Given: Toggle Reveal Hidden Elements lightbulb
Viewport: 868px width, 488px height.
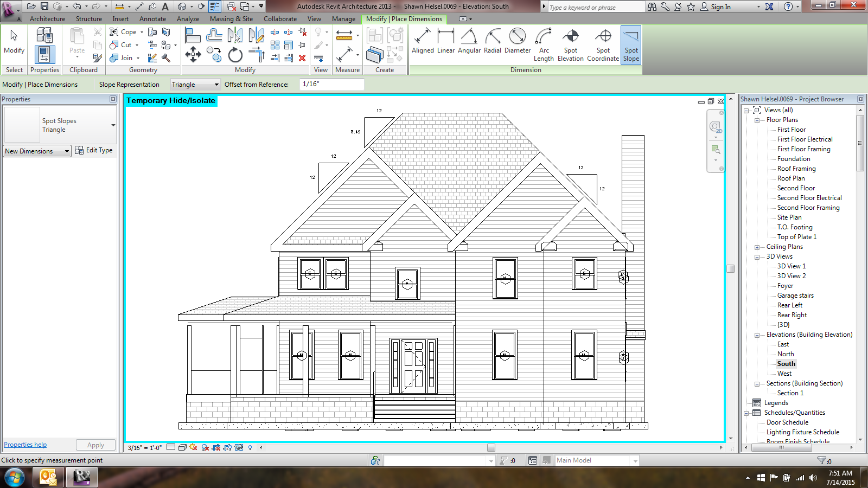Looking at the screenshot, I should pos(250,447).
